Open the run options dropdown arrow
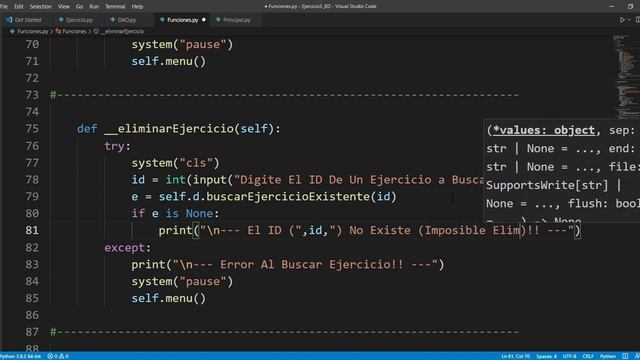Screen dimensions: 640x360 click(629, 20)
